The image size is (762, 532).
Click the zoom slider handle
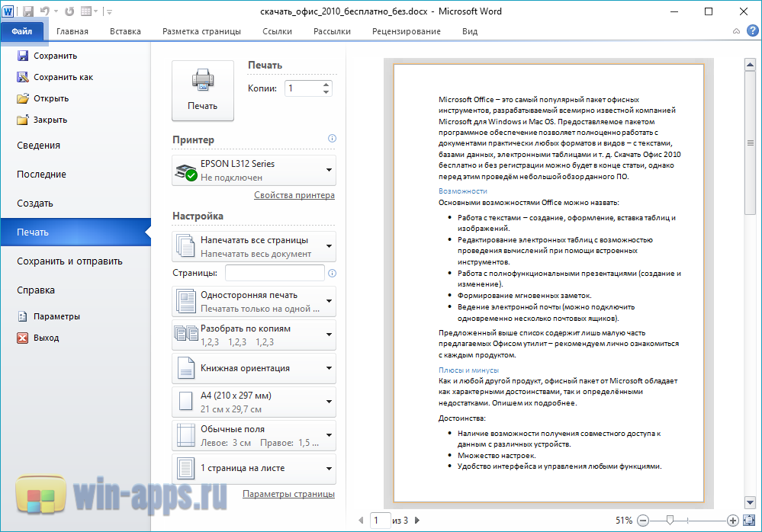click(x=670, y=521)
